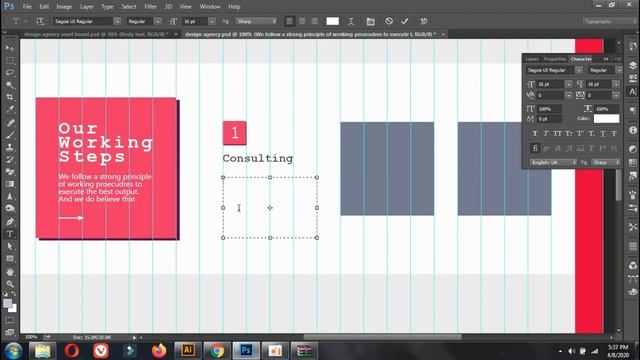Image resolution: width=640 pixels, height=360 pixels.
Task: Enable left align text
Action: click(x=289, y=21)
